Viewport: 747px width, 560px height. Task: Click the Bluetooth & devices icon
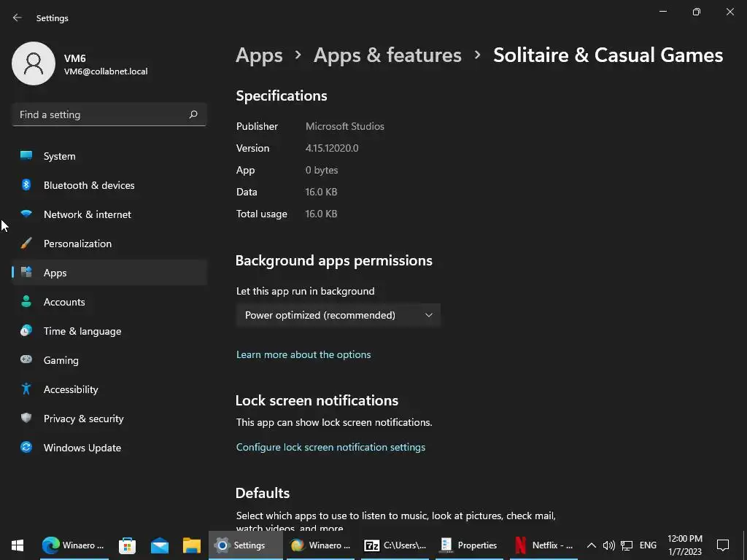[x=26, y=185]
